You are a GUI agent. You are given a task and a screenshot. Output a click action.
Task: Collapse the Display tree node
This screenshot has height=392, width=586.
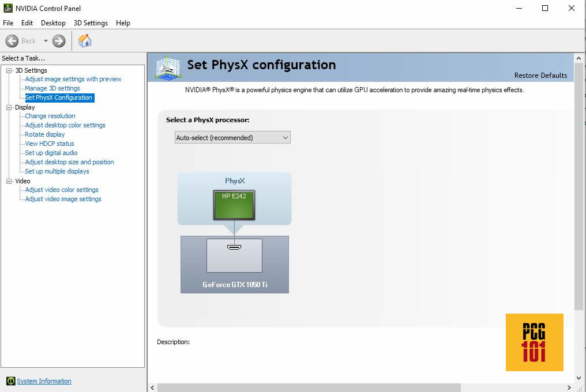pyautogui.click(x=9, y=107)
